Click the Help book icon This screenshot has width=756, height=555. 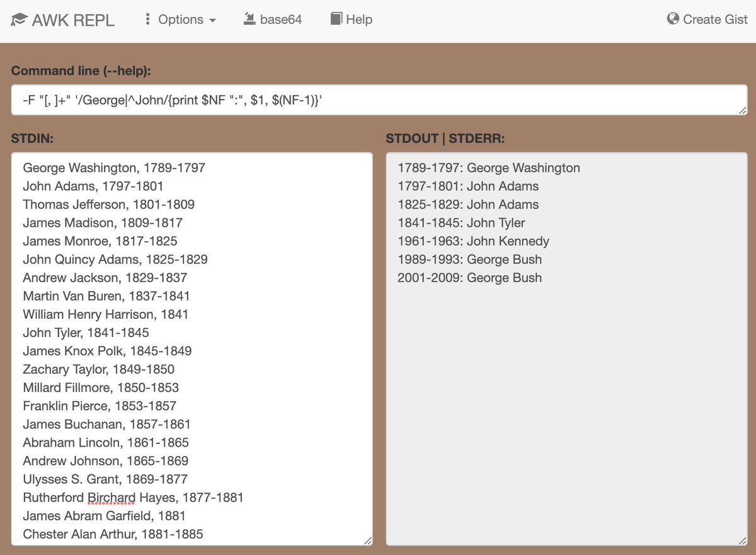pyautogui.click(x=336, y=20)
